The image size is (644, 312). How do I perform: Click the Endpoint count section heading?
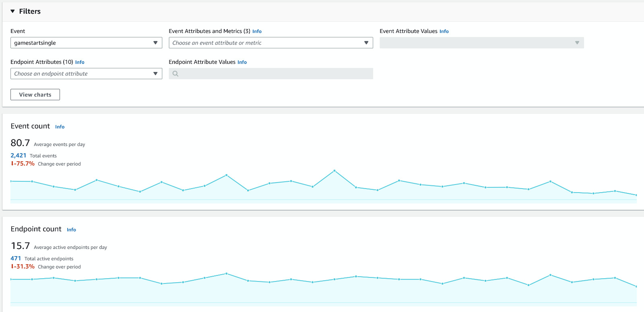36,229
